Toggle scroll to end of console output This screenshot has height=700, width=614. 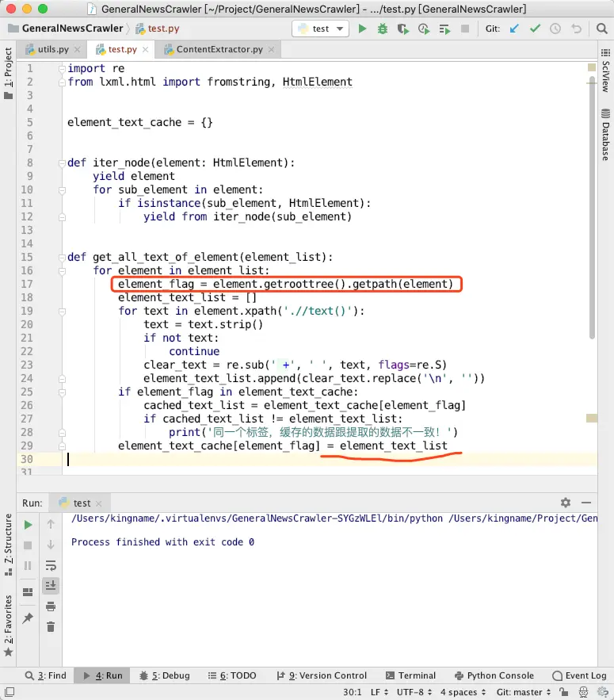click(51, 585)
